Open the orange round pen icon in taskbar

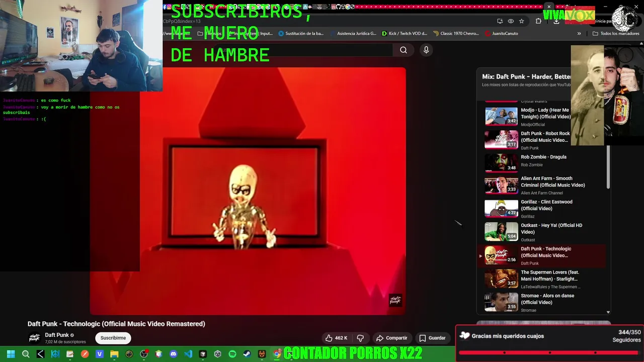click(x=85, y=354)
